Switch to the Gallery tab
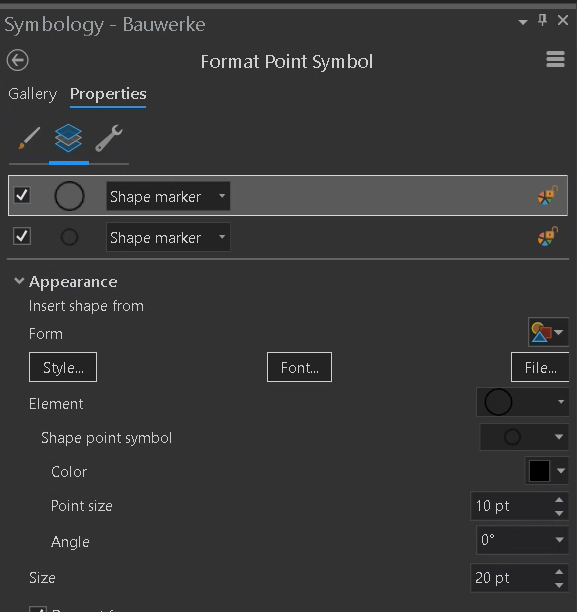This screenshot has width=577, height=612. (32, 94)
